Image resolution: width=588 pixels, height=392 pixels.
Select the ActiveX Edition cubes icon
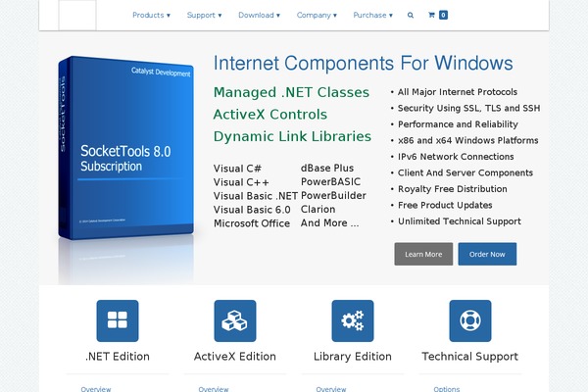[235, 320]
